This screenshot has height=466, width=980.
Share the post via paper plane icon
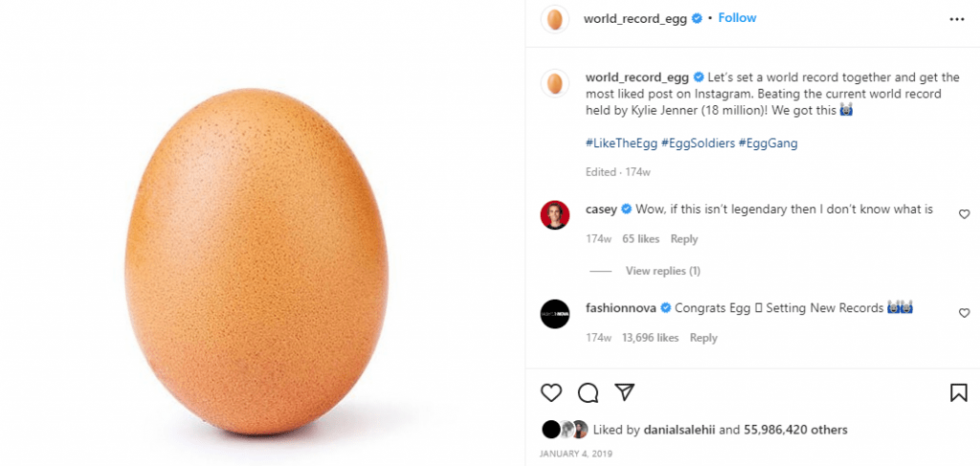point(624,392)
